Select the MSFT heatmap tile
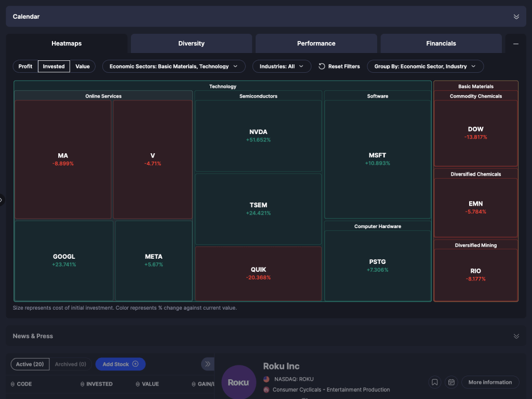532x399 pixels. coord(377,159)
